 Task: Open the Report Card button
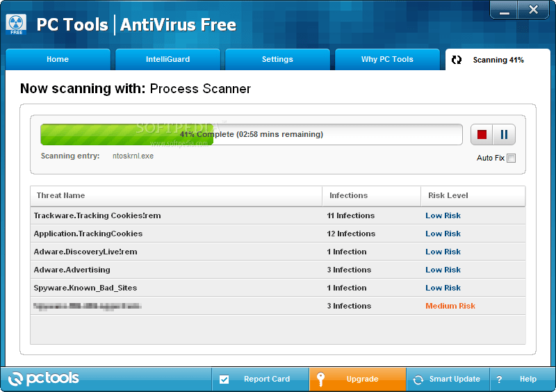coord(260,379)
